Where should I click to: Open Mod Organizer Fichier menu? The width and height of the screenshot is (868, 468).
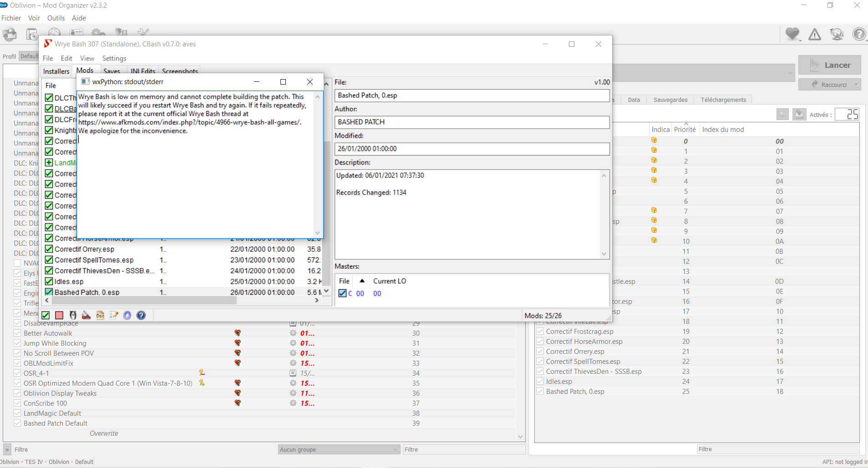point(11,18)
